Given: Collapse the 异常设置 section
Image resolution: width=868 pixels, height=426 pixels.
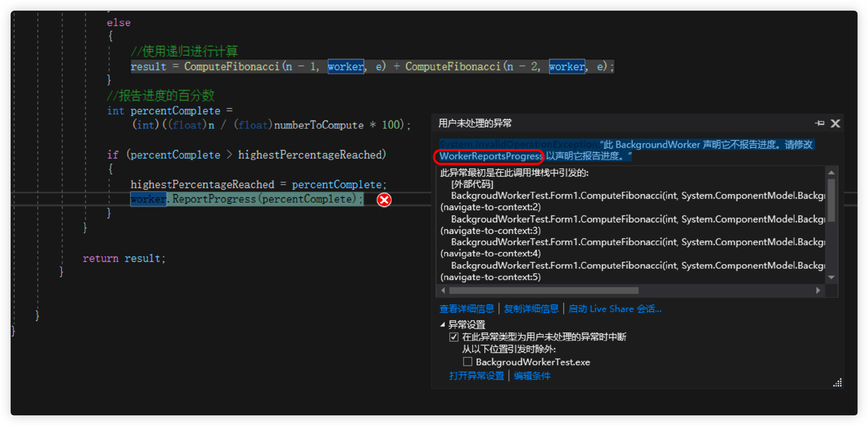Looking at the screenshot, I should click(442, 324).
